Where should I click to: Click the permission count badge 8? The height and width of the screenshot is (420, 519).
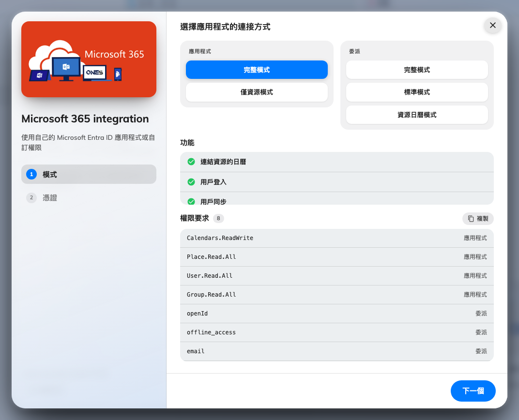218,218
